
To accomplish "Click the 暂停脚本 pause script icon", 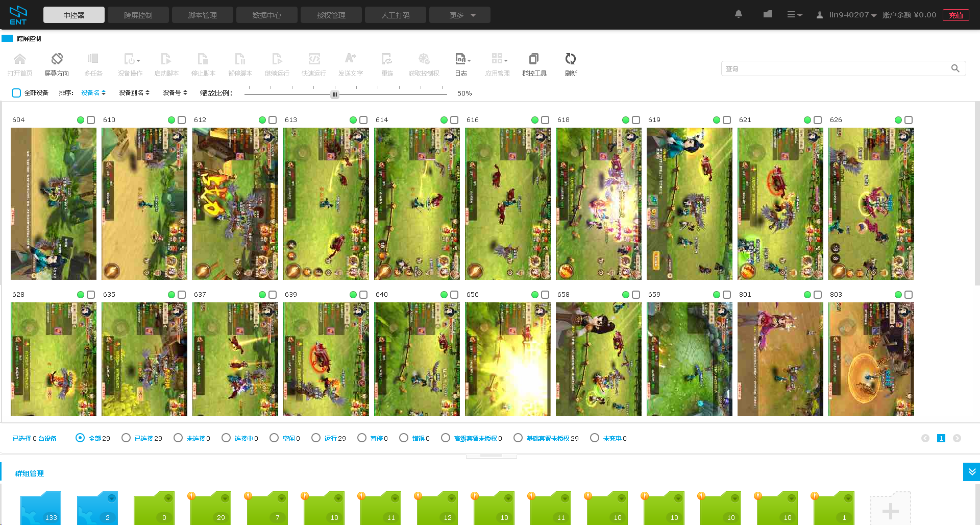I will pos(240,59).
